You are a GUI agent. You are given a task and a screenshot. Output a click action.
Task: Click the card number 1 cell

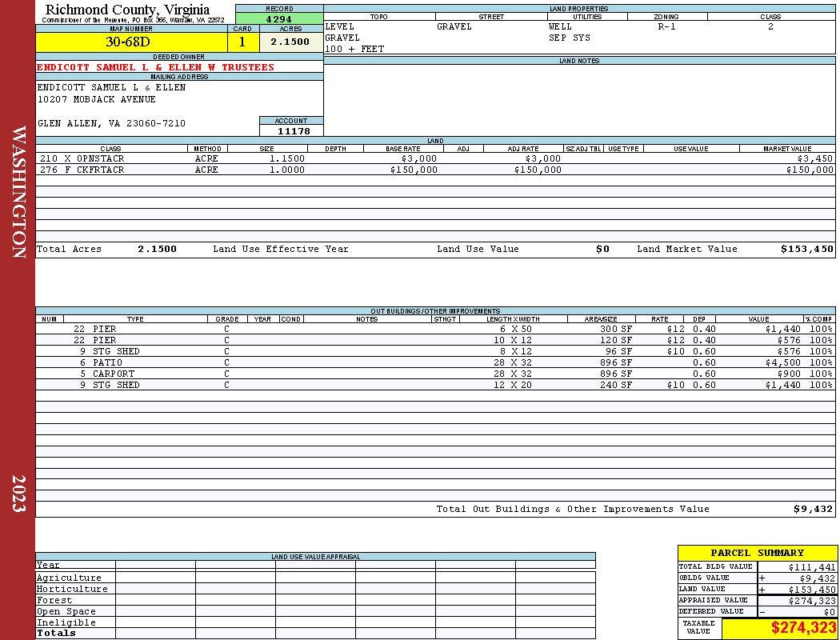243,42
